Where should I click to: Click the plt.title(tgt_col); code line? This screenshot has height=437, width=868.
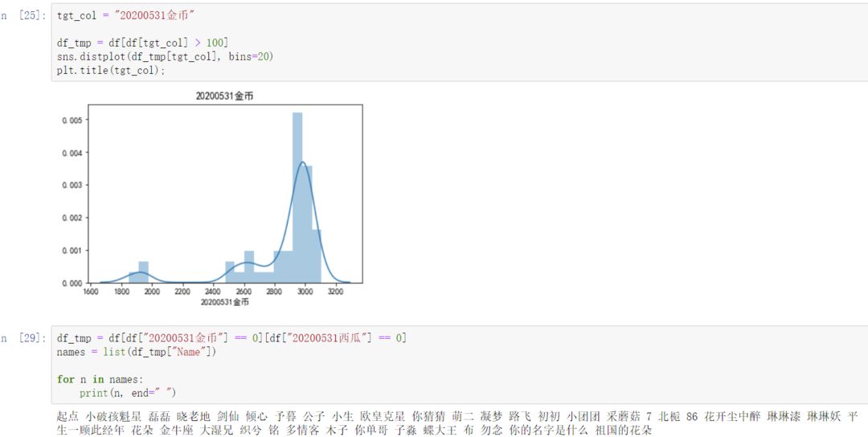111,70
